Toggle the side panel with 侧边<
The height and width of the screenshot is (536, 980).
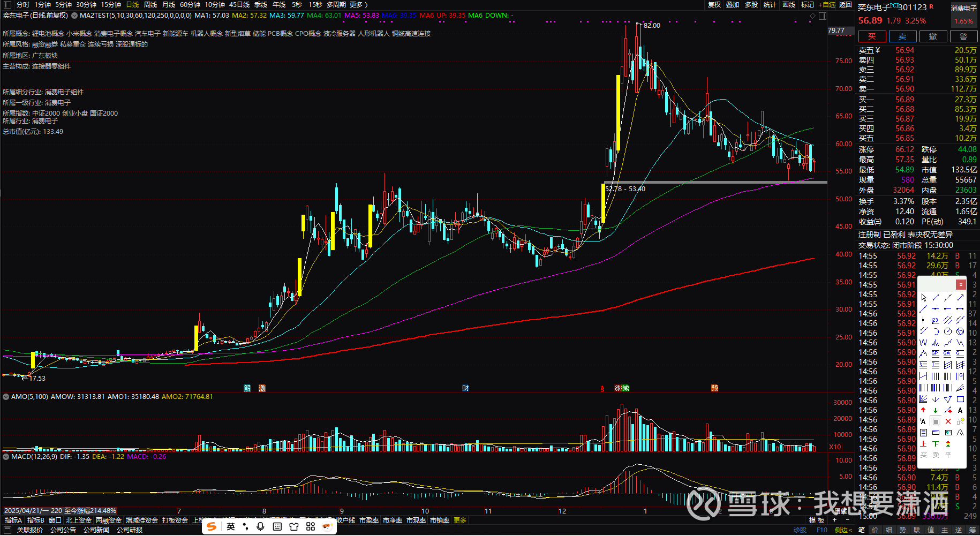843,530
